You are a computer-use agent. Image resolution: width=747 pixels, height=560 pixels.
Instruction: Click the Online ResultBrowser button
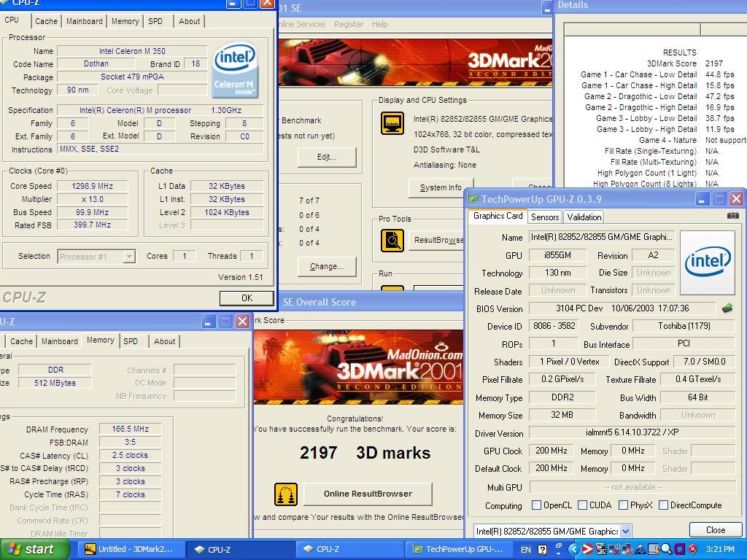tap(368, 494)
